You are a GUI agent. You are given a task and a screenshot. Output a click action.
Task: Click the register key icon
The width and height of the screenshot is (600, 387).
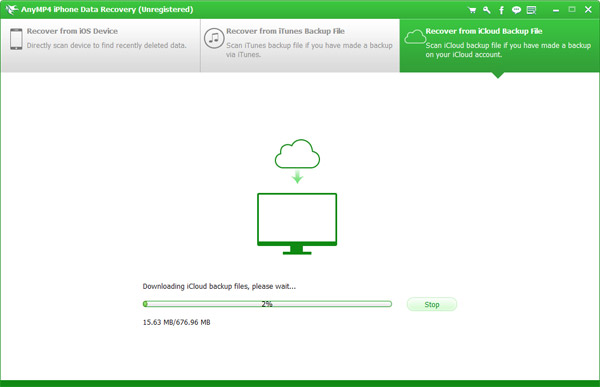(x=487, y=10)
